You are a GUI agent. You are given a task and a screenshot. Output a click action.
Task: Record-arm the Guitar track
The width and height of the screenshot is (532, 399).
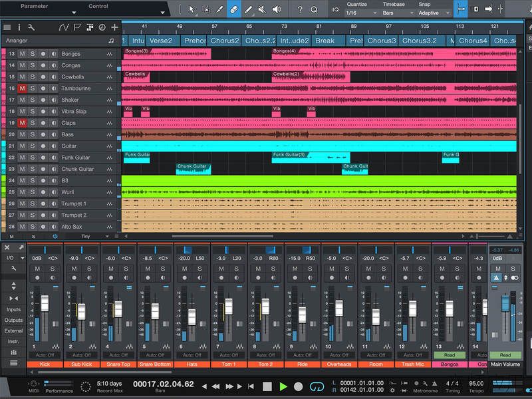click(x=43, y=146)
